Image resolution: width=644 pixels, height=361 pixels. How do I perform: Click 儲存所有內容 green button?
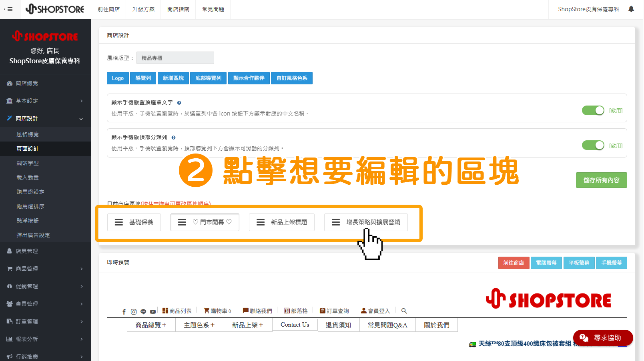point(601,180)
